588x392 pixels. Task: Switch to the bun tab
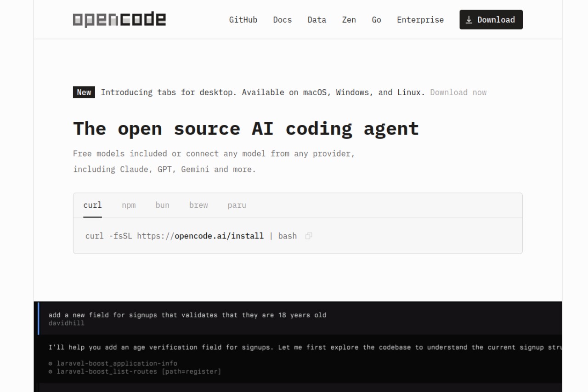(162, 205)
